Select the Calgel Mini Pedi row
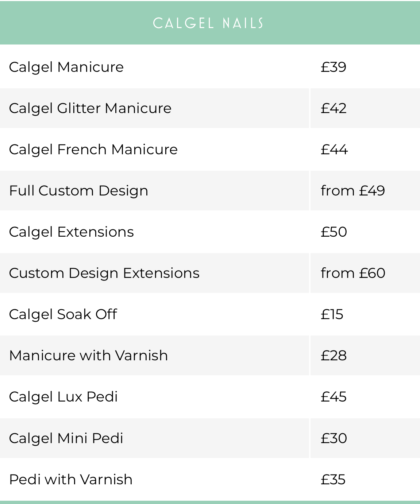The image size is (420, 504). (210, 438)
